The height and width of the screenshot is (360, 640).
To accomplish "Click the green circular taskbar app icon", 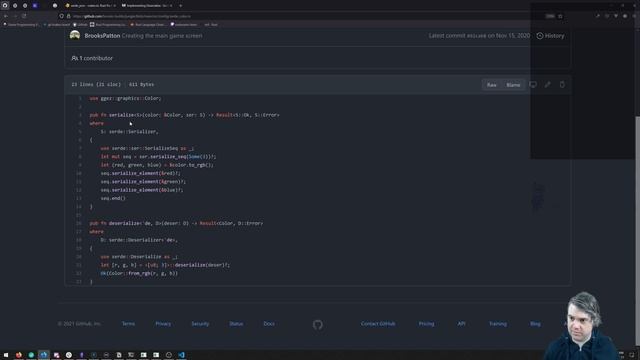I will (x=31, y=355).
